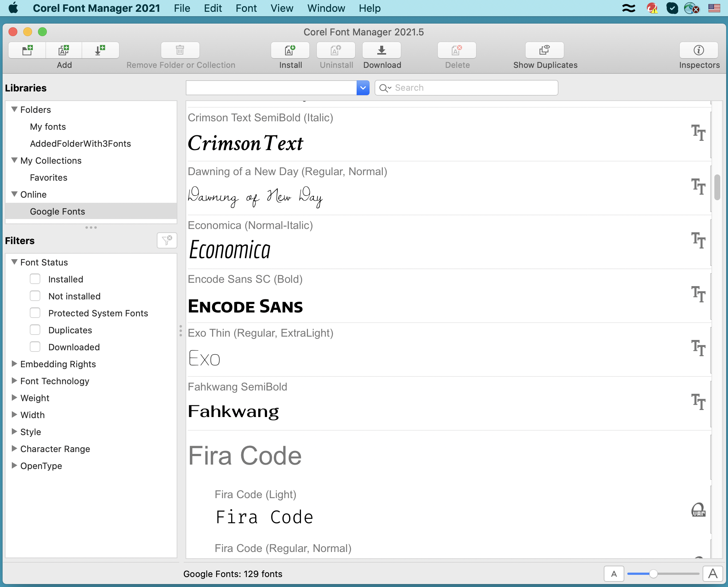Enable the Installed filter checkbox

(35, 279)
